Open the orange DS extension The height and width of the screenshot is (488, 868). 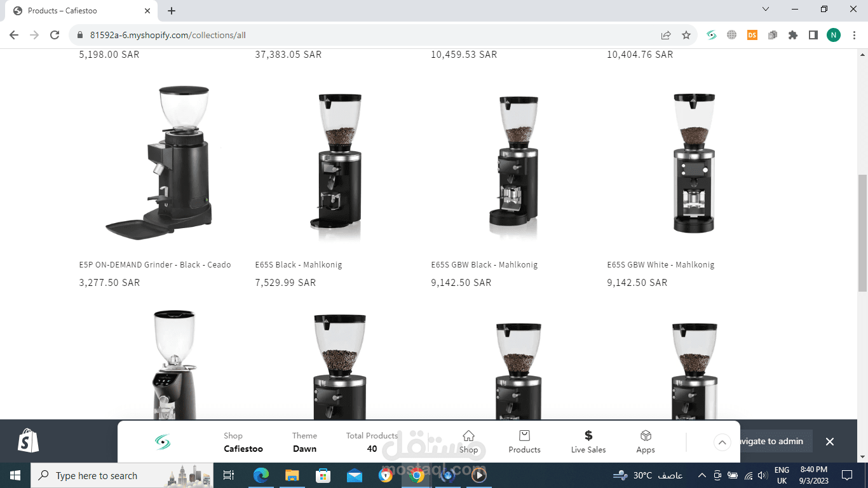(752, 35)
